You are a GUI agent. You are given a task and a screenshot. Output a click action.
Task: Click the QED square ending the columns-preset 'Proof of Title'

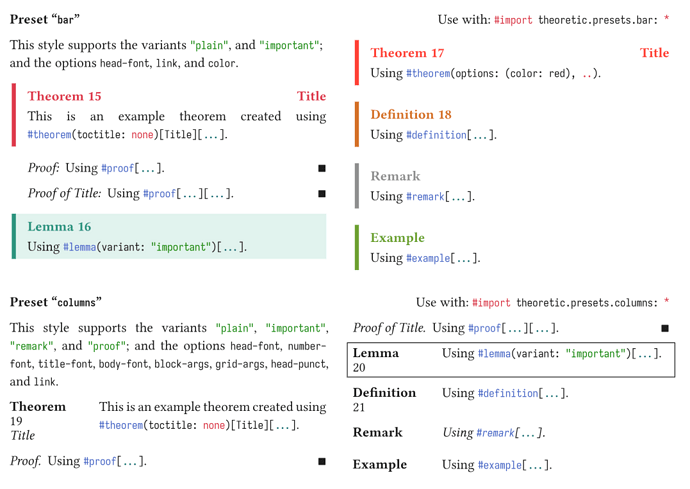[665, 328]
